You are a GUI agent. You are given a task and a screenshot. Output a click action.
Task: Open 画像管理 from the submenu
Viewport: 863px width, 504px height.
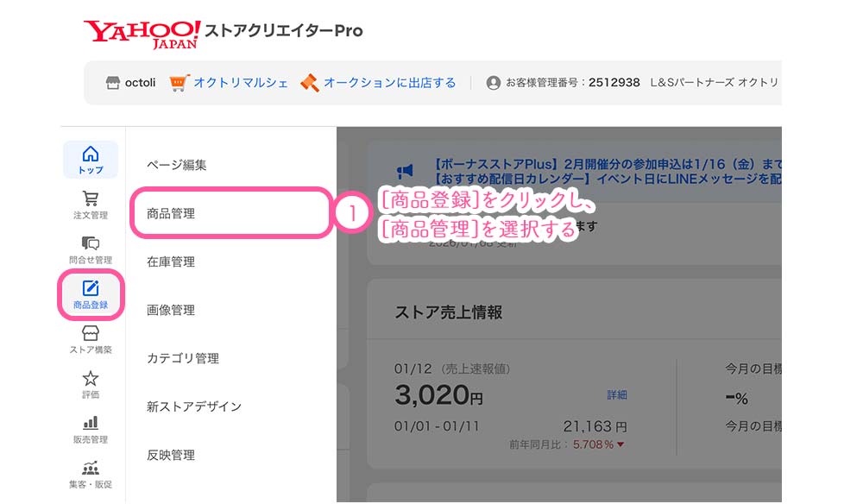click(171, 310)
